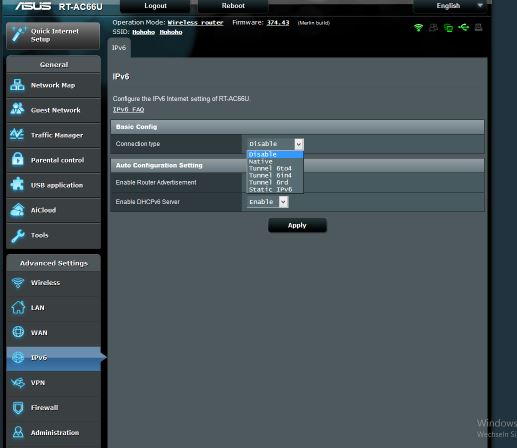Switch to the IPv6 tab
517x448 pixels.
point(119,48)
